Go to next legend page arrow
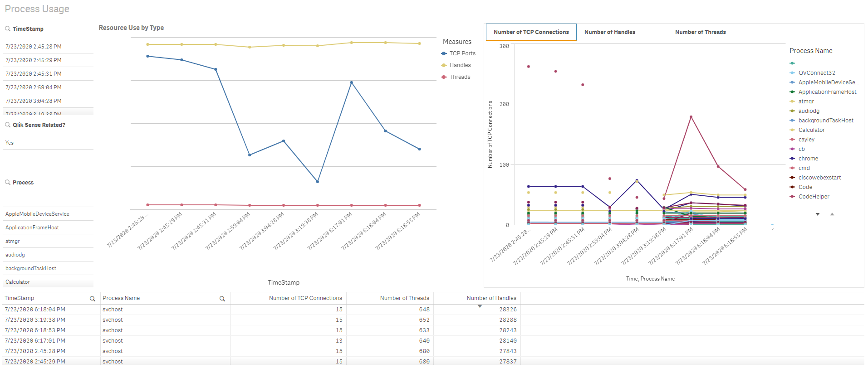The width and height of the screenshot is (868, 368). (x=818, y=214)
